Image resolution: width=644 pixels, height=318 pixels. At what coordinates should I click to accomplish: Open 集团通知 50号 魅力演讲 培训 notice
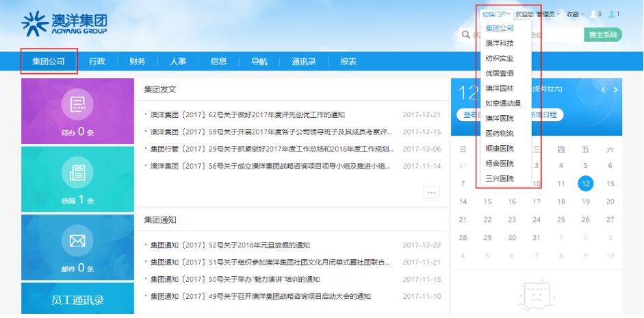coord(235,280)
